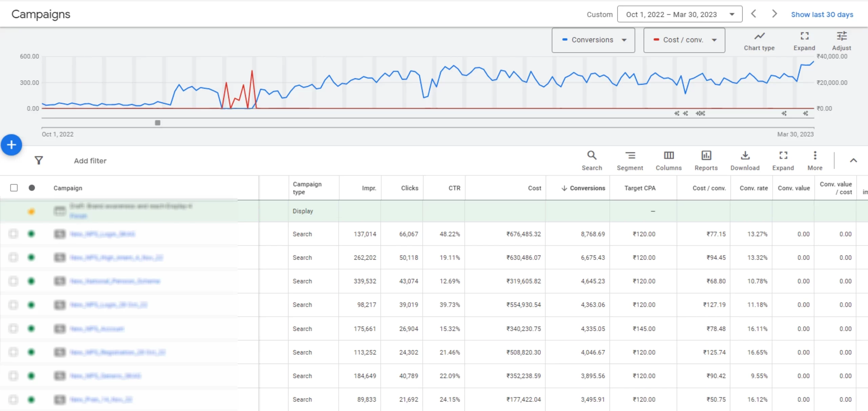Screen dimensions: 868x411
Task: Tick the select-all campaigns header checkbox
Action: tap(14, 188)
